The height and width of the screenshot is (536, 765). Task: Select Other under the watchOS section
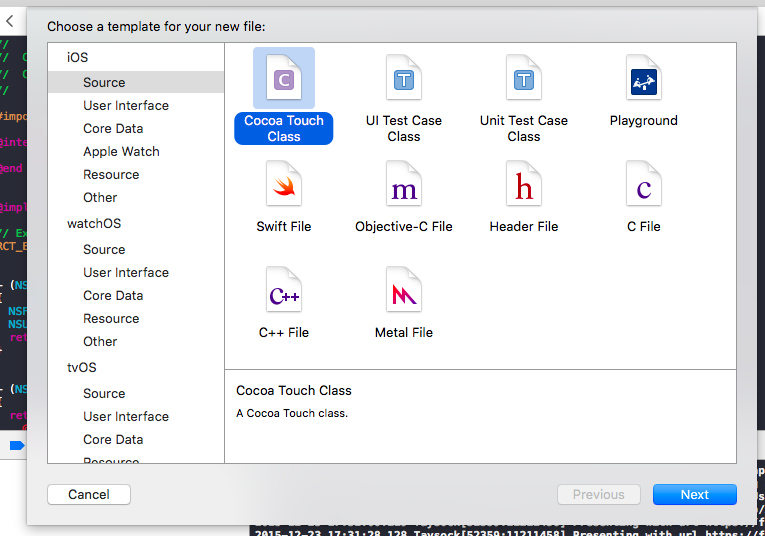point(100,341)
